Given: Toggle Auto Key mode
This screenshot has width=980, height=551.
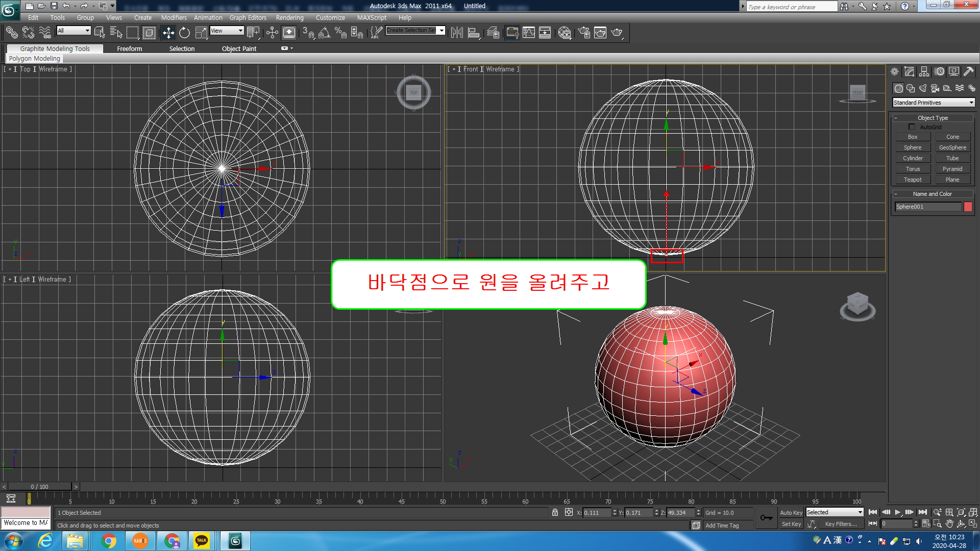Looking at the screenshot, I should coord(791,513).
